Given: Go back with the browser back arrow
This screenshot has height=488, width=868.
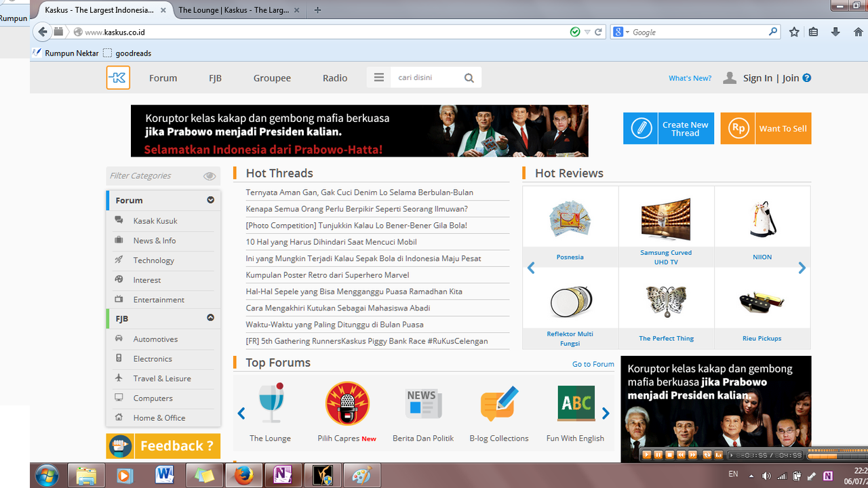Looking at the screenshot, I should coord(43,32).
